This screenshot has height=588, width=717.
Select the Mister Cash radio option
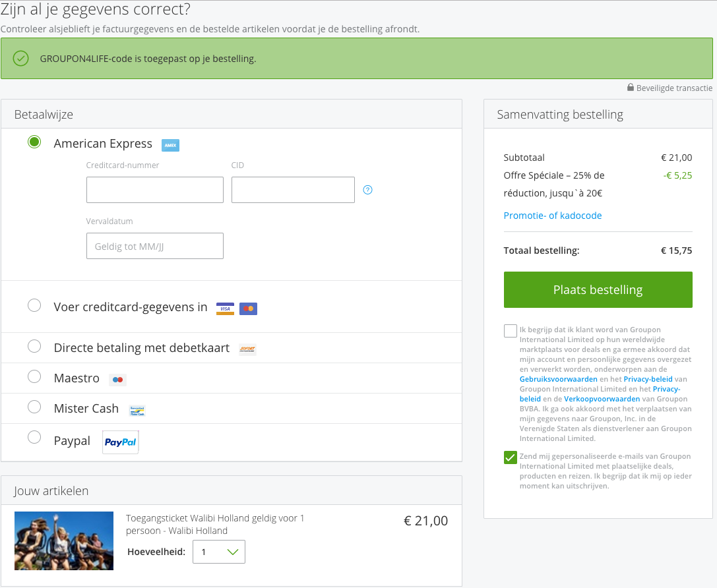(x=34, y=407)
